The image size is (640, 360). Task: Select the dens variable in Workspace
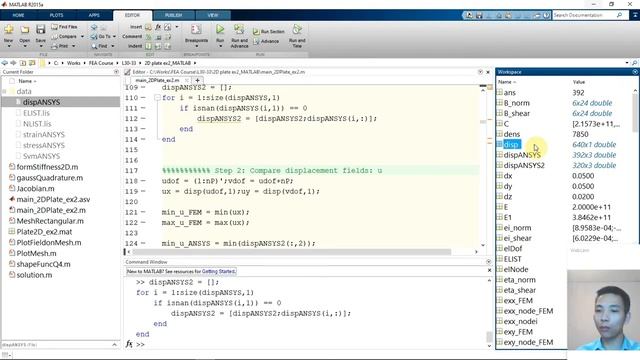(511, 134)
